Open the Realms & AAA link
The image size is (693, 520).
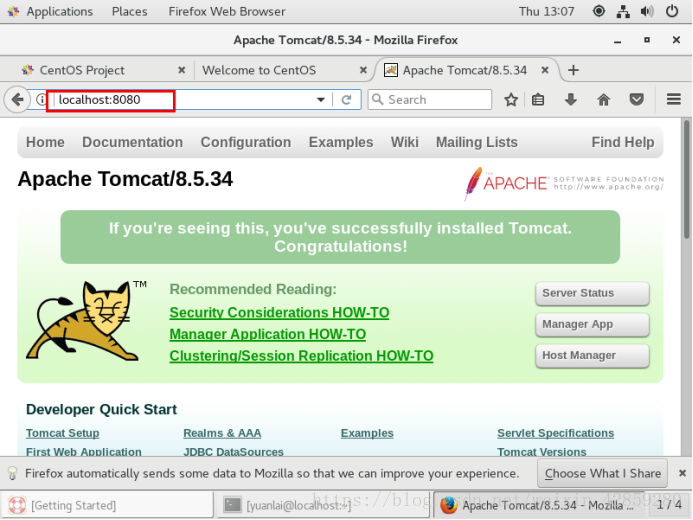coord(222,433)
